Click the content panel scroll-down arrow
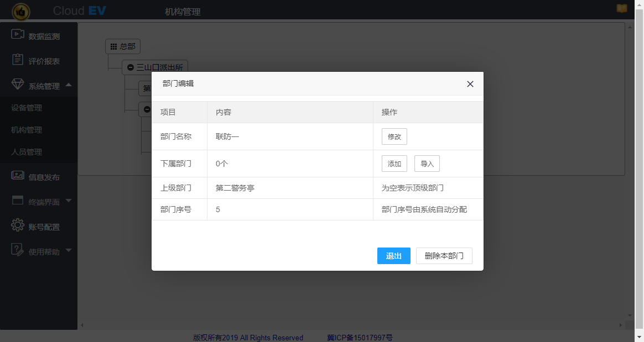Screen dimensions: 644x342 coord(630,315)
